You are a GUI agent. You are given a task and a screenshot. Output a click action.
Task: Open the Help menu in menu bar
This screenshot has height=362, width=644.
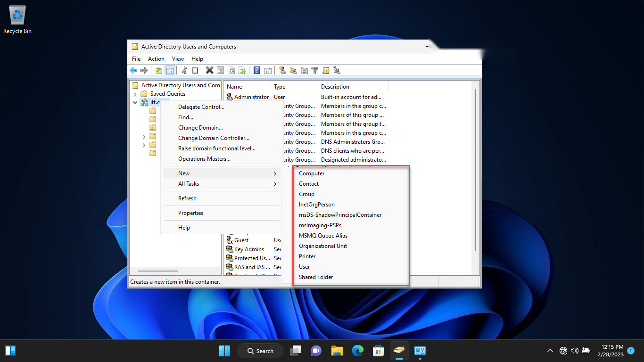pos(197,59)
